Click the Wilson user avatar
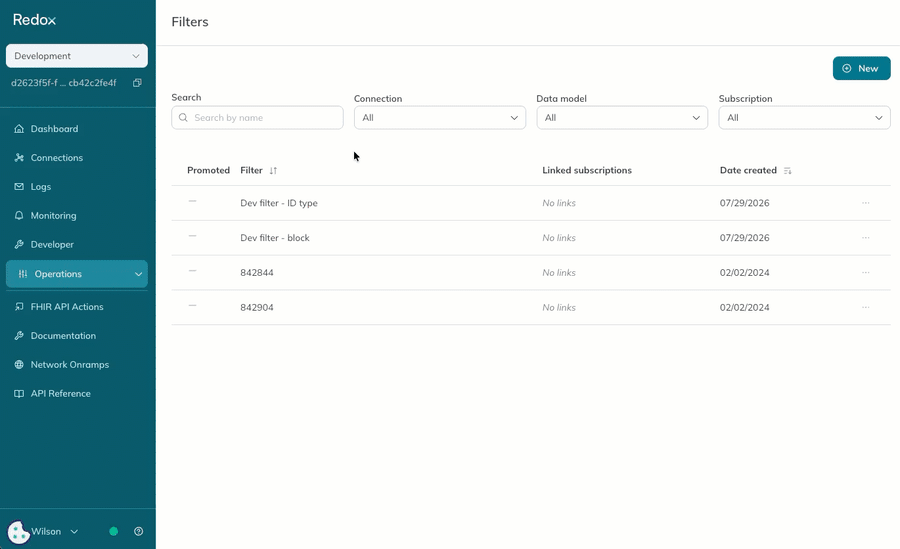Image resolution: width=900 pixels, height=549 pixels. (x=18, y=532)
